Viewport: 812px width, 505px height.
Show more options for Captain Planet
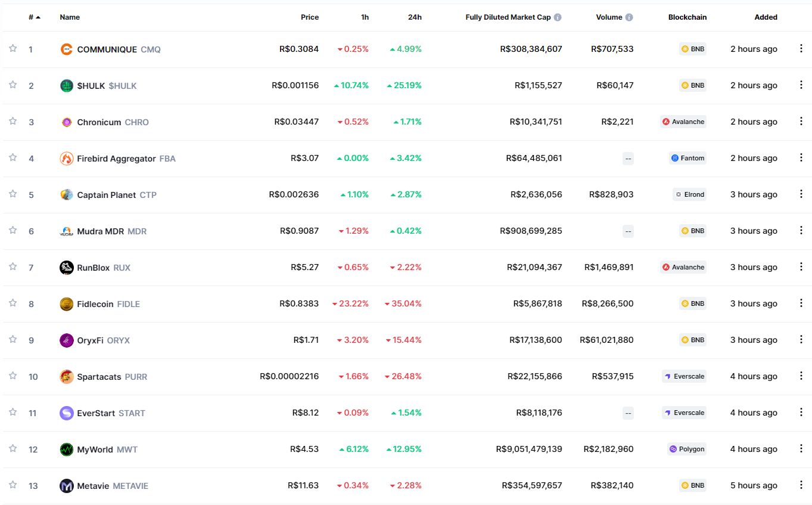(x=801, y=194)
